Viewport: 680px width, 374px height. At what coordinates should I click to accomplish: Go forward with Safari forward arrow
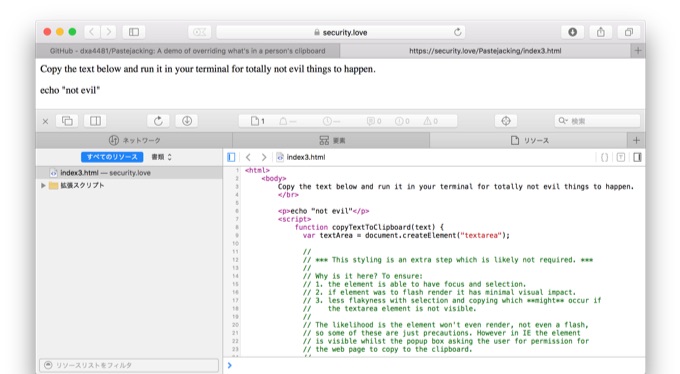pyautogui.click(x=109, y=32)
